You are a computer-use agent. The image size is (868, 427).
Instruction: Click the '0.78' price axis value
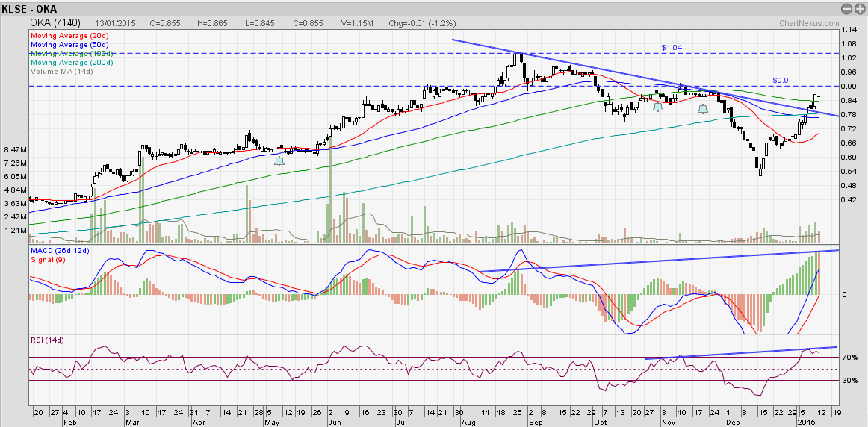pyautogui.click(x=849, y=114)
